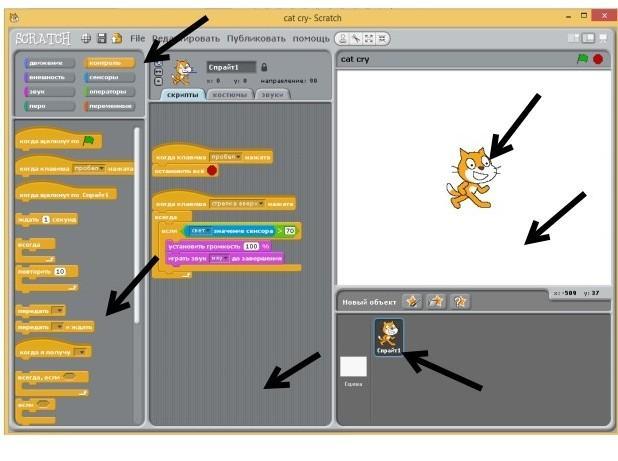Screen dimensions: 618x461
Task: Switch to the скрипты tab
Action: (x=182, y=95)
